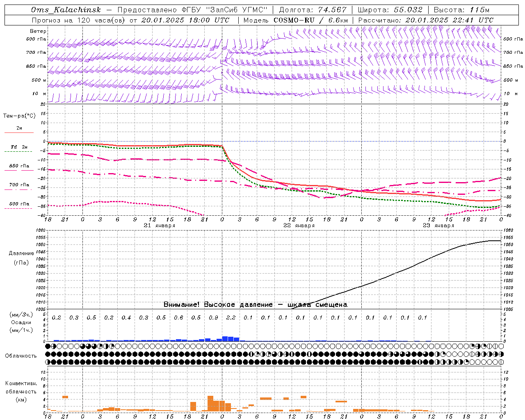This screenshot has height=420, width=525.
Task: Click the Ветер panel label
Action: coord(38,31)
